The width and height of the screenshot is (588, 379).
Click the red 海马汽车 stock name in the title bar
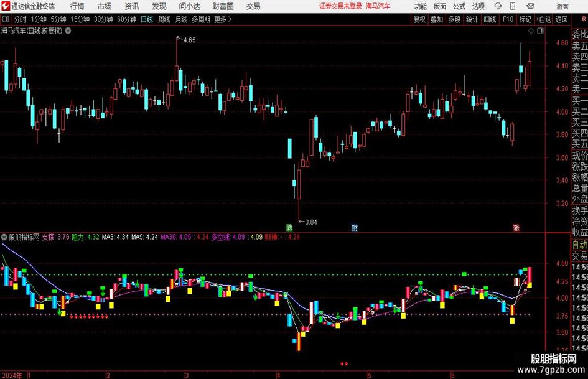[x=378, y=6]
